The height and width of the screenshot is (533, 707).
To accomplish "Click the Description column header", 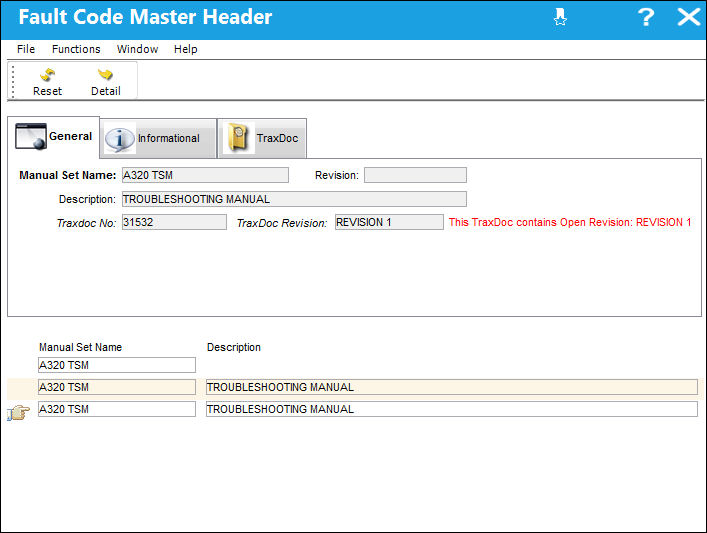I will coord(234,347).
